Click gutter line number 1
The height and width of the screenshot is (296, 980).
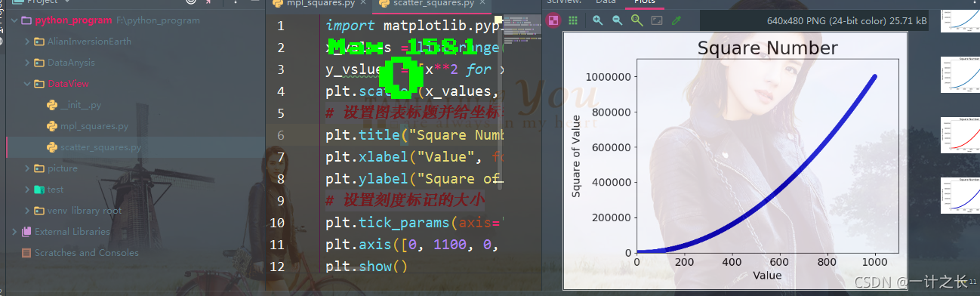(281, 26)
